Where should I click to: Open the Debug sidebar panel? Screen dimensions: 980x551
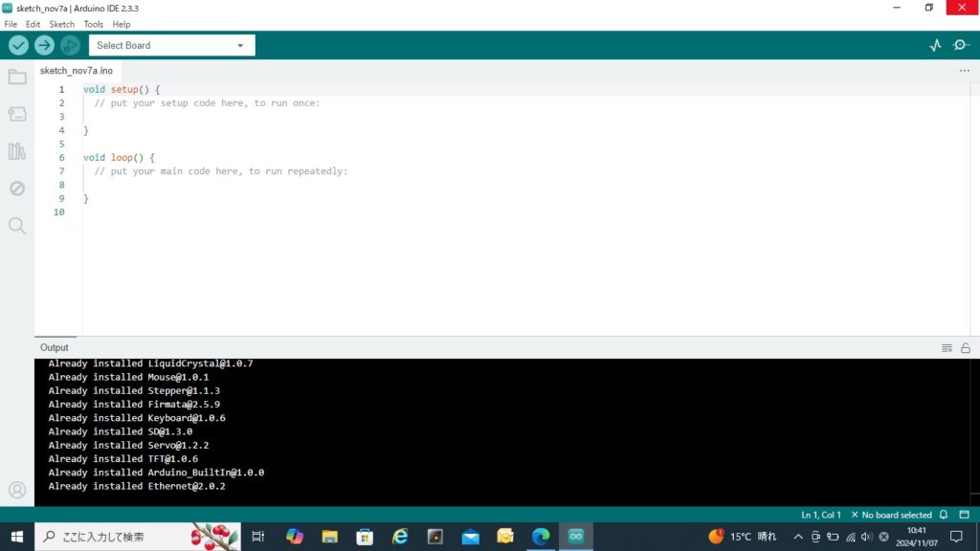tap(17, 188)
